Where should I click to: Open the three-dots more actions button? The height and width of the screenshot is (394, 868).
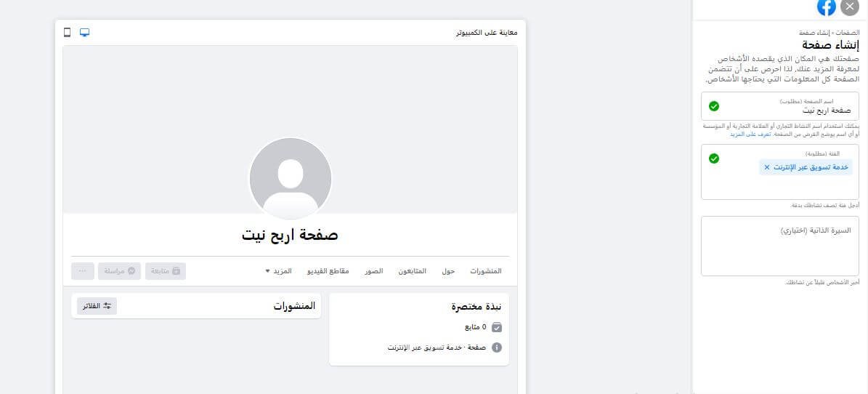tap(83, 271)
